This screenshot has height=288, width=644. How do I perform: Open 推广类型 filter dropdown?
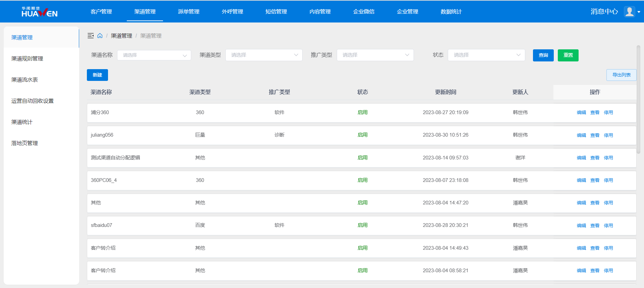375,55
